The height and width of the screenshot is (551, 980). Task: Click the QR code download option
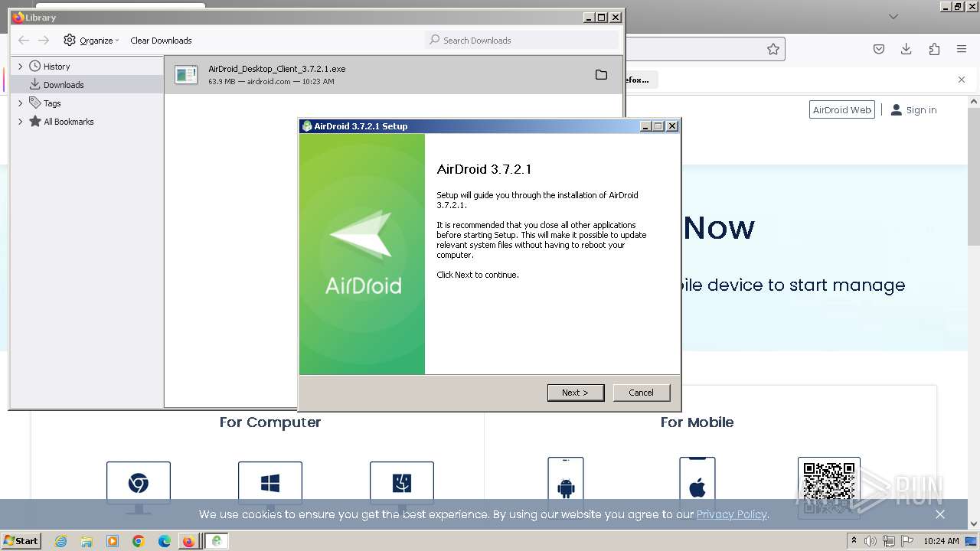click(829, 487)
